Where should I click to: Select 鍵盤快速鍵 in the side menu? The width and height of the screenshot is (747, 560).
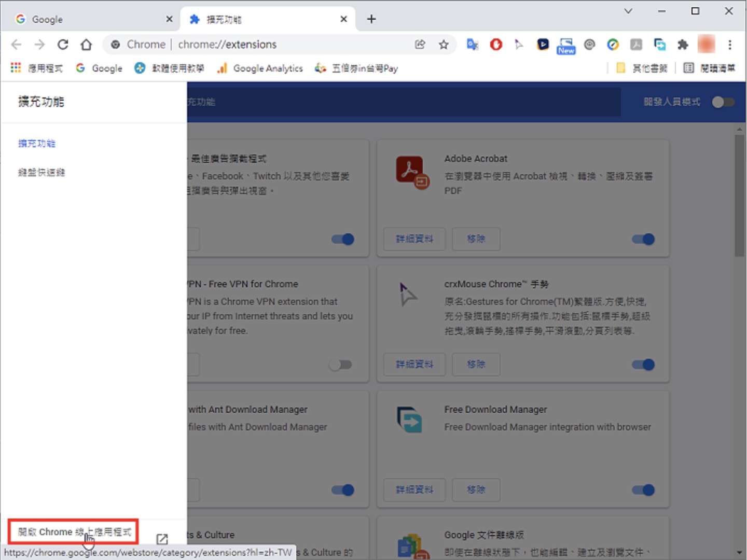(x=41, y=172)
